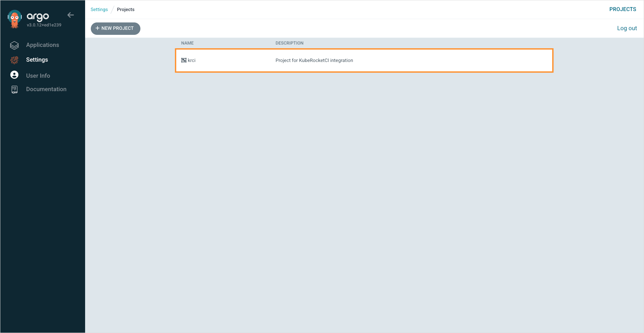The image size is (644, 333).
Task: Click Projects in the breadcrumb trail
Action: click(126, 9)
